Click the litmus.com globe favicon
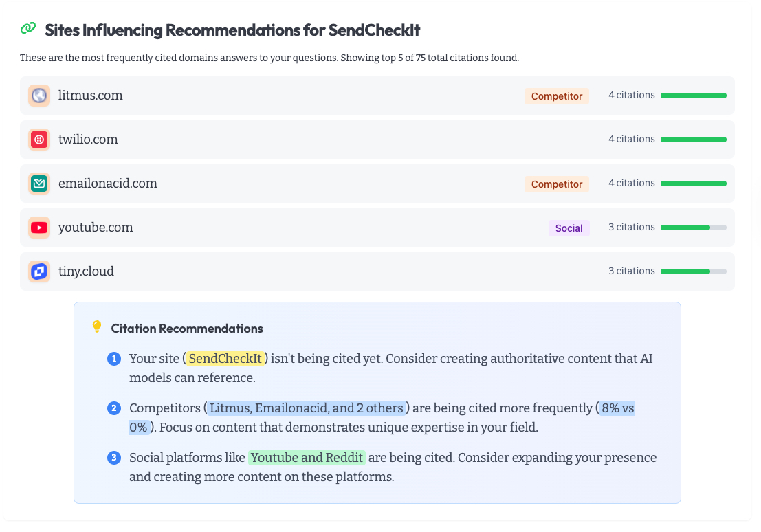Viewport: 761px width, 532px height. pos(39,96)
